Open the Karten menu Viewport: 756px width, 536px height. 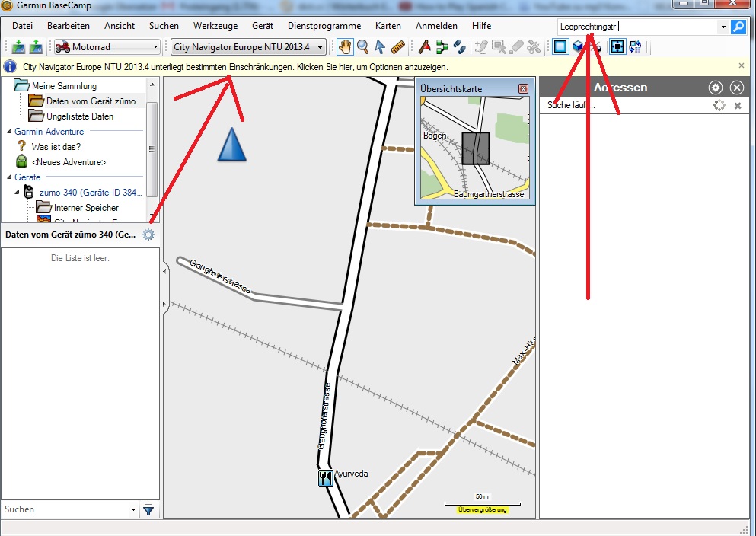coord(388,26)
